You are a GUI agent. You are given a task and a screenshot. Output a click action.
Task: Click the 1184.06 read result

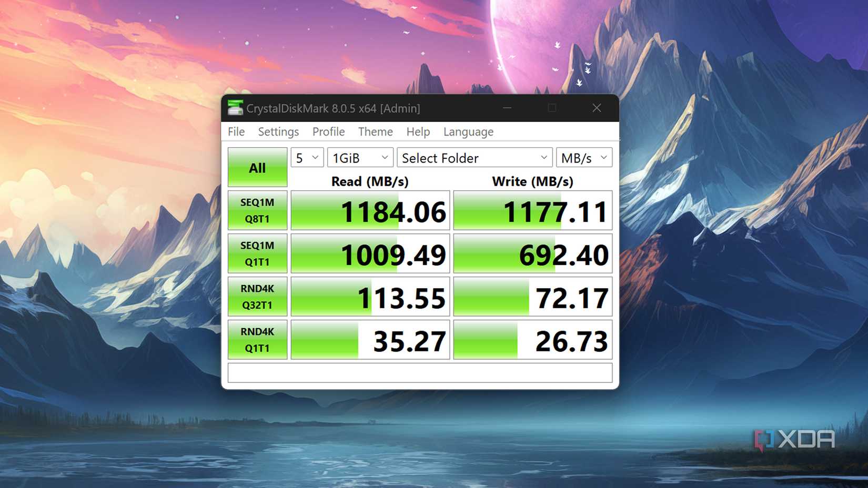[370, 210]
